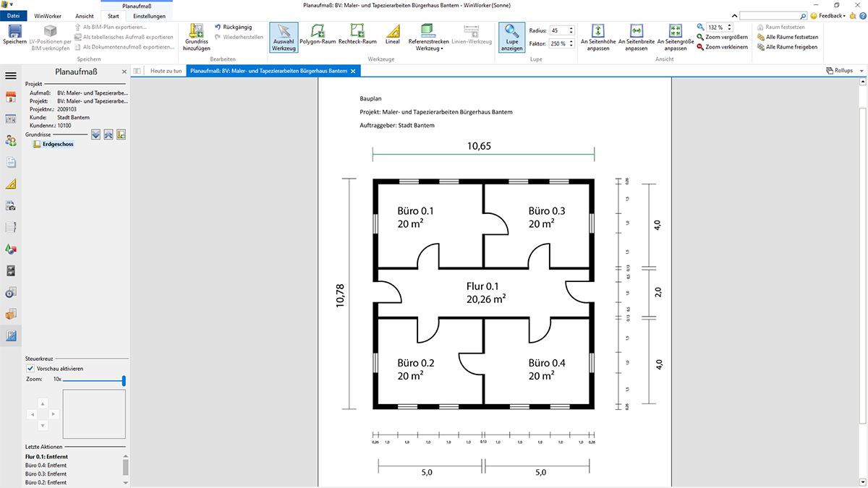
Task: Fit view with An Seitenbreite anpassen
Action: coord(637,37)
